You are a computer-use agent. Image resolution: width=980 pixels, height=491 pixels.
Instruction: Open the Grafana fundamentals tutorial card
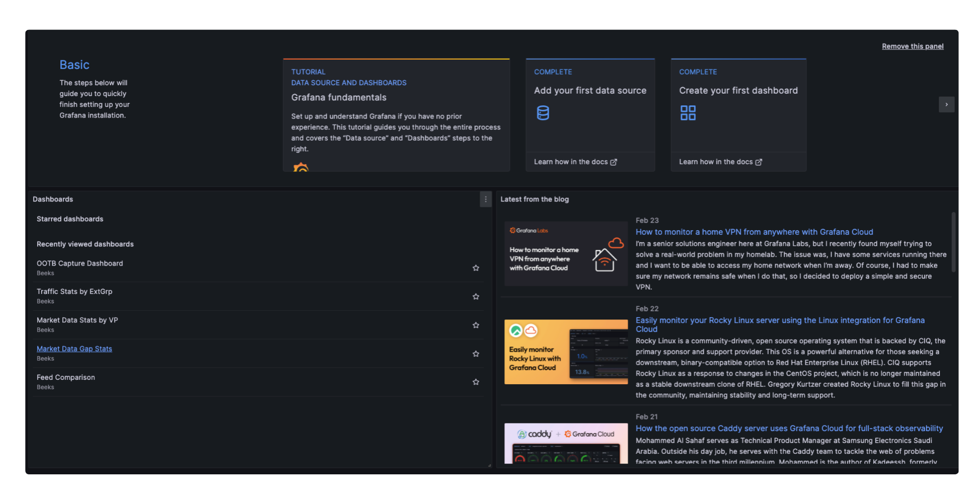click(x=396, y=115)
